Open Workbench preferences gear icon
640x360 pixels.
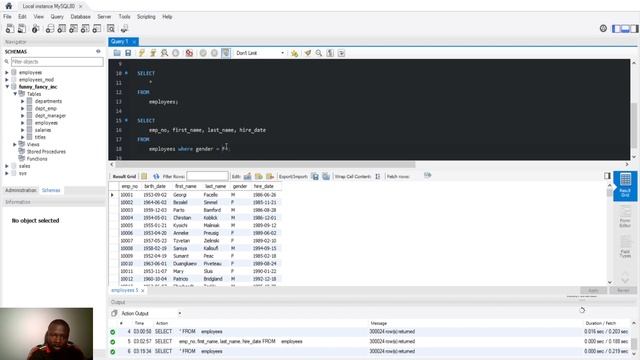point(603,28)
